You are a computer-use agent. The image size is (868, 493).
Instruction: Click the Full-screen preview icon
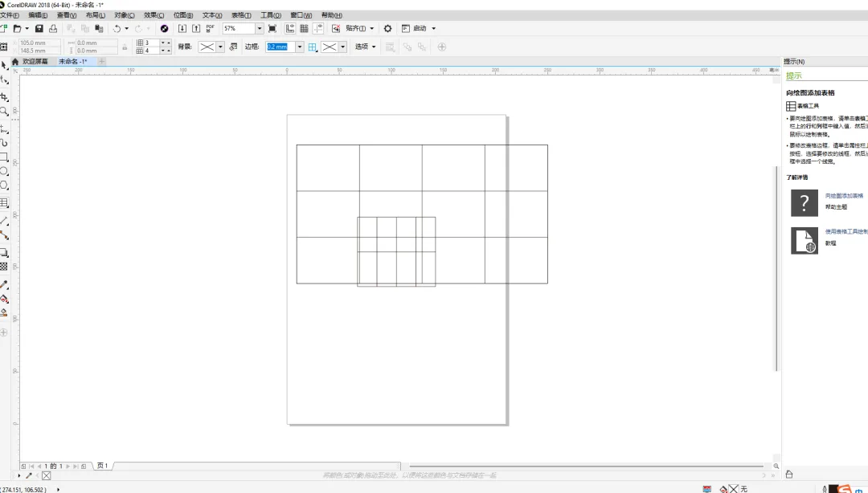pyautogui.click(x=272, y=28)
